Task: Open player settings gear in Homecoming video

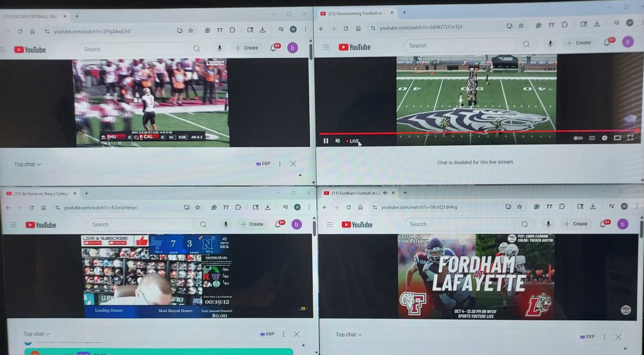Action: pyautogui.click(x=605, y=138)
